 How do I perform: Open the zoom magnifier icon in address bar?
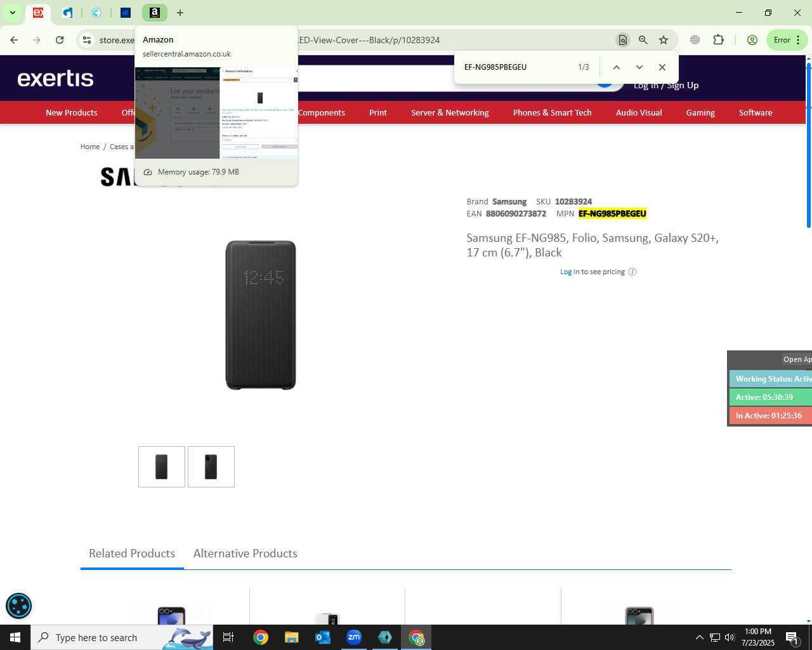coord(643,40)
